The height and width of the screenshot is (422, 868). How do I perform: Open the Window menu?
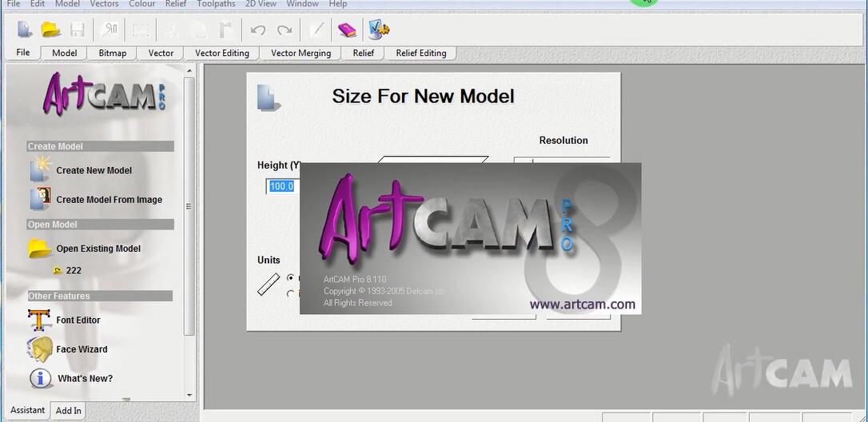pos(302,4)
